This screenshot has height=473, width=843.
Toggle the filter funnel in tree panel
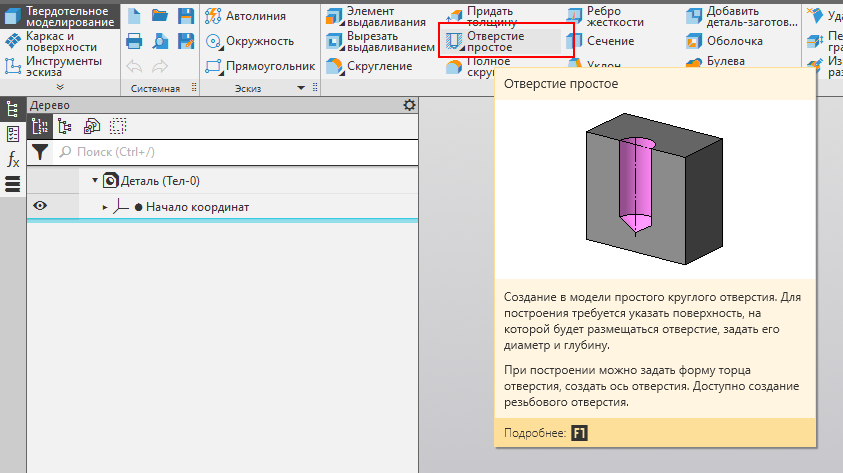[39, 152]
